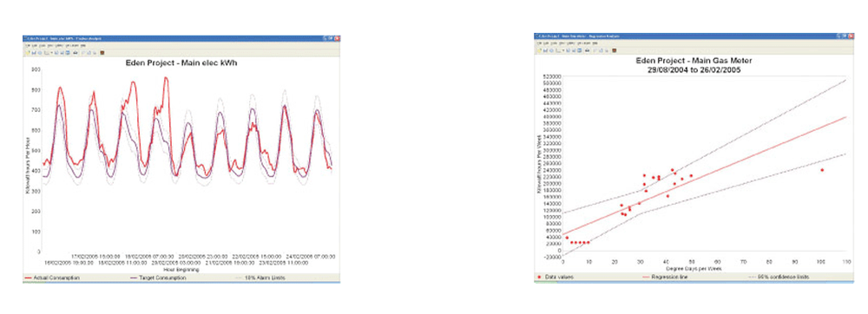The width and height of the screenshot is (868, 314).
Task: Click the chart title 'Eden Project - Main elec kWh'
Action: pos(181,63)
